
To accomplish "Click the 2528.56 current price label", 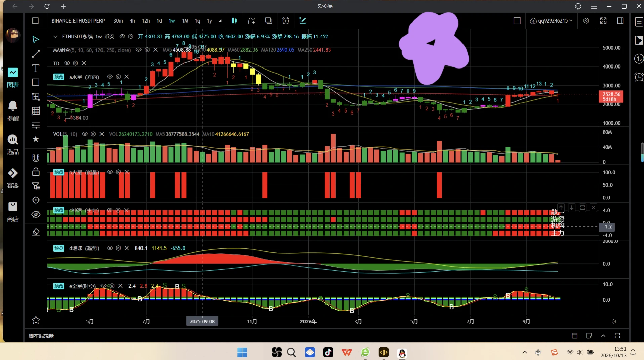I will [611, 97].
